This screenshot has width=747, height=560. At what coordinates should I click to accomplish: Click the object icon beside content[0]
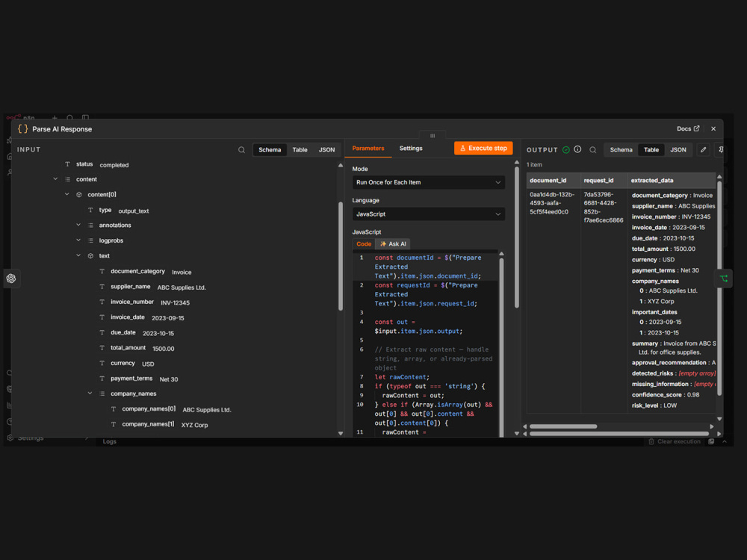(x=79, y=195)
